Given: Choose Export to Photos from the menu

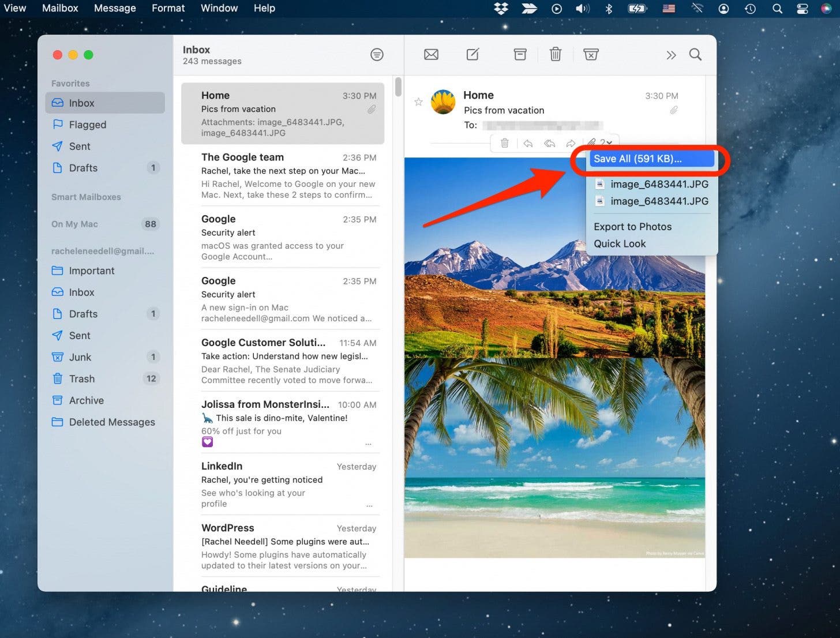Looking at the screenshot, I should coord(632,227).
